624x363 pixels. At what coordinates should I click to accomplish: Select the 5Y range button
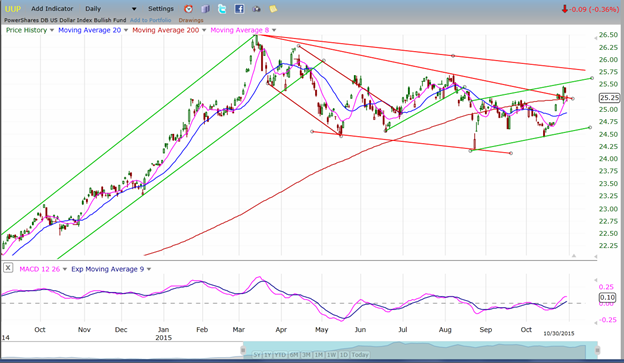257,355
